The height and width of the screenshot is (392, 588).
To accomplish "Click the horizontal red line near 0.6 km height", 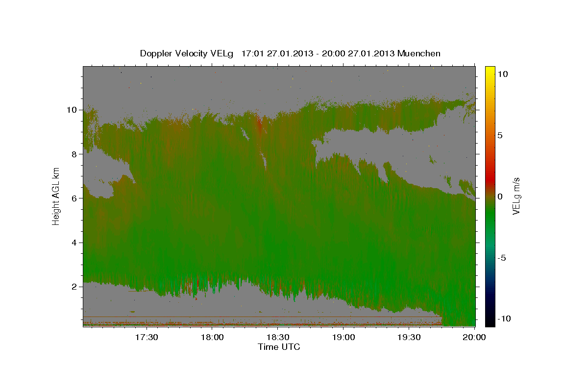I will coord(262,317).
